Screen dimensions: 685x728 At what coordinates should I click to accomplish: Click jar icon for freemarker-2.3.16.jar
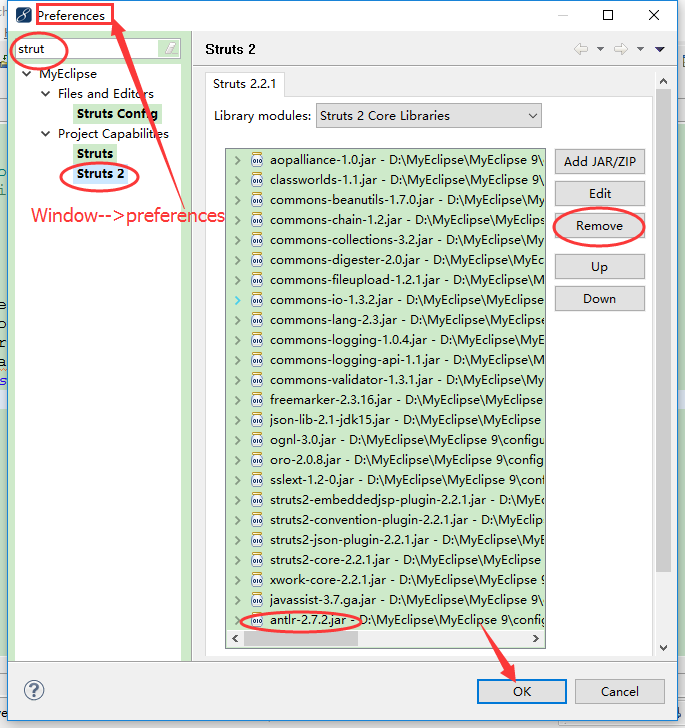[x=257, y=400]
